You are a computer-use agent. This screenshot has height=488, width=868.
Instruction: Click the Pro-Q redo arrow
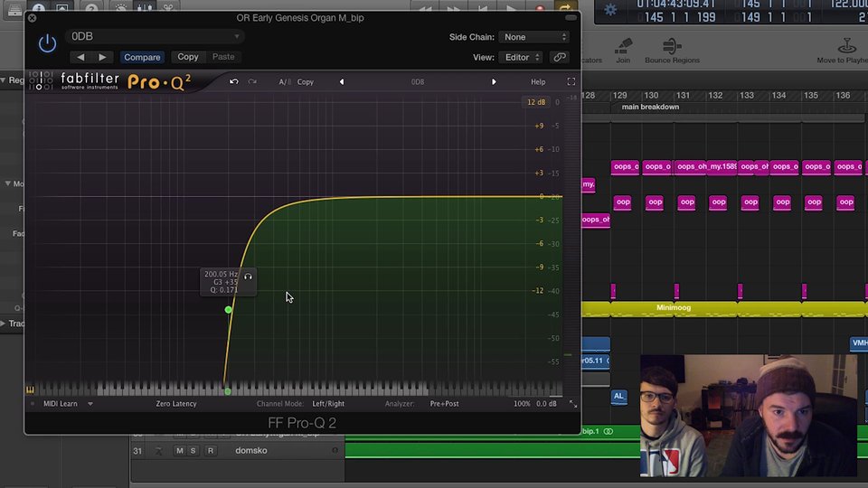(252, 82)
